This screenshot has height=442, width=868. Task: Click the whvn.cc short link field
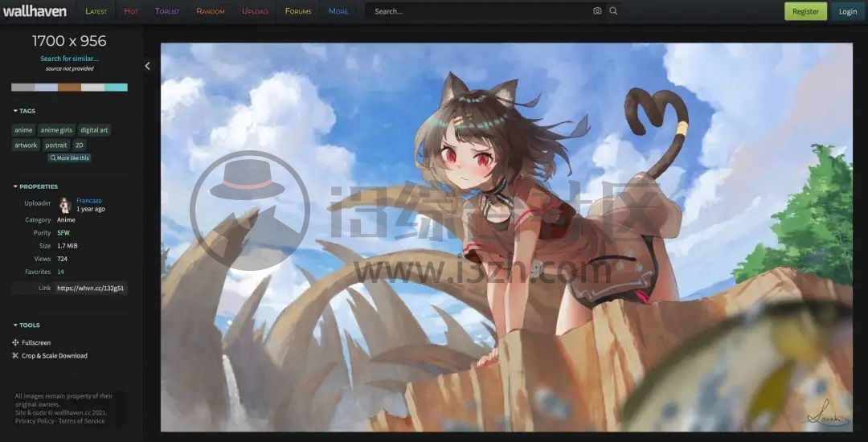pos(90,289)
